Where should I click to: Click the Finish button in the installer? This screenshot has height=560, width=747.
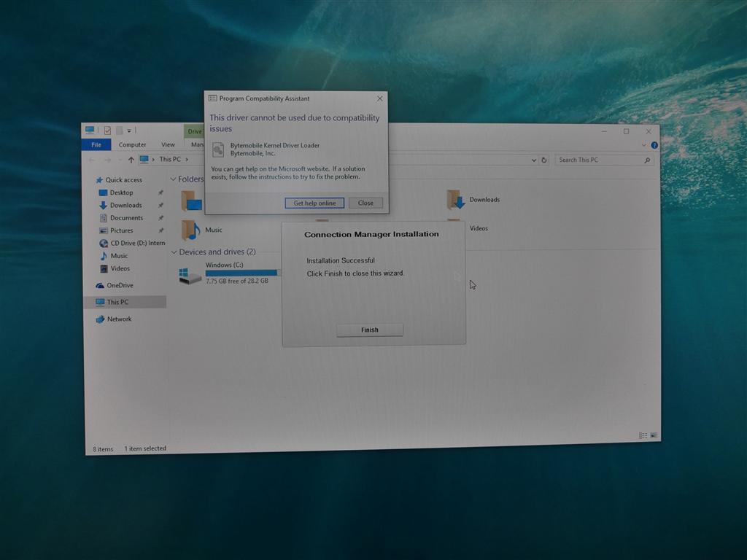click(x=369, y=330)
